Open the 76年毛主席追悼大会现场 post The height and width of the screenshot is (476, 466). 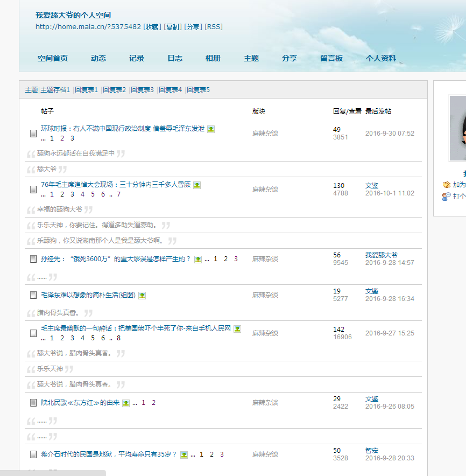click(x=116, y=185)
